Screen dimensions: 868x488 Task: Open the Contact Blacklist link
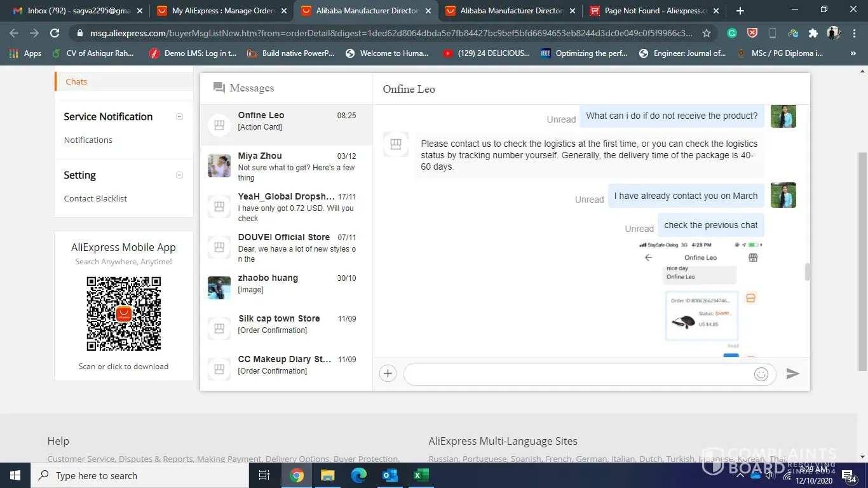(x=95, y=198)
